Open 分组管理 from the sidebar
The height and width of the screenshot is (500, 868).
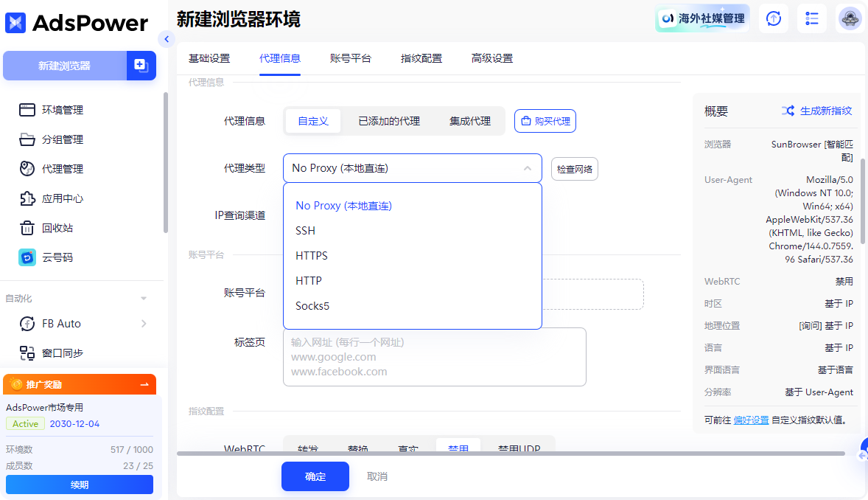point(62,139)
